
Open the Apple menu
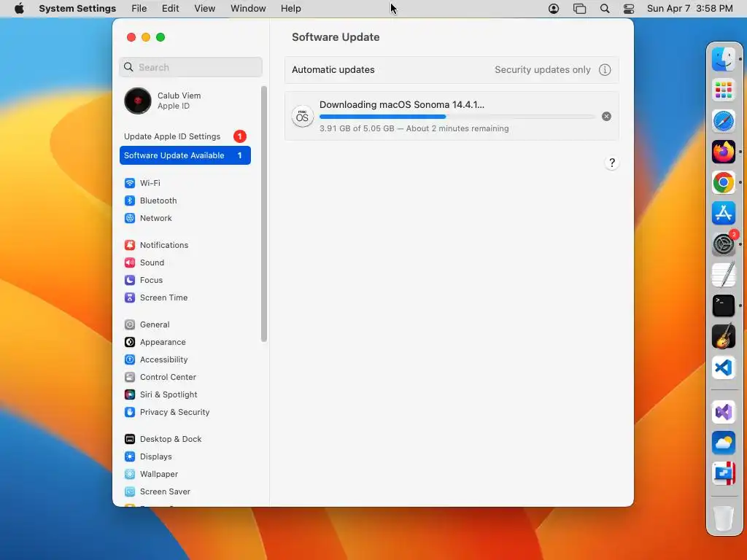19,9
